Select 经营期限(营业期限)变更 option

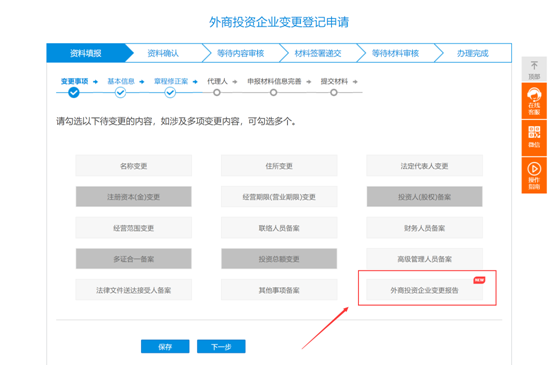pyautogui.click(x=279, y=196)
